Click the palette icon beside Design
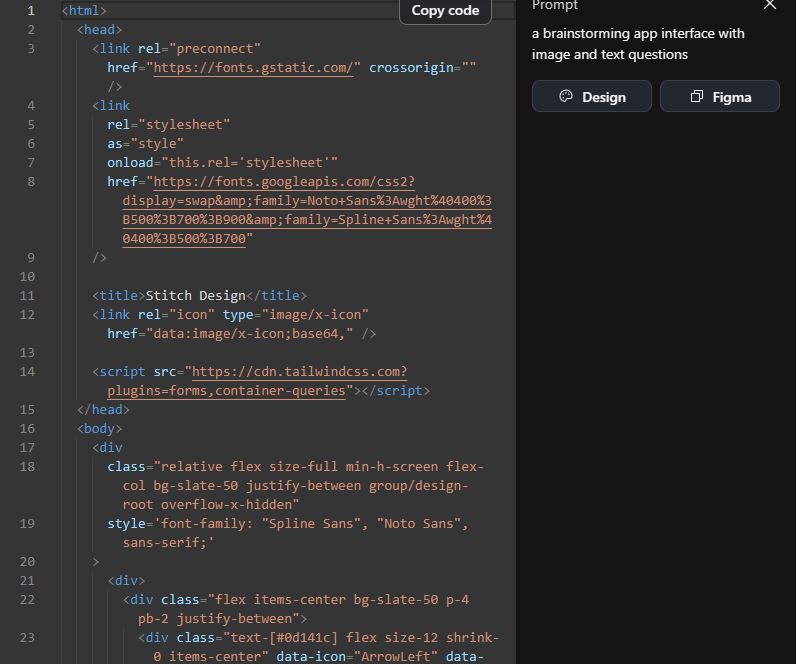 (x=566, y=97)
